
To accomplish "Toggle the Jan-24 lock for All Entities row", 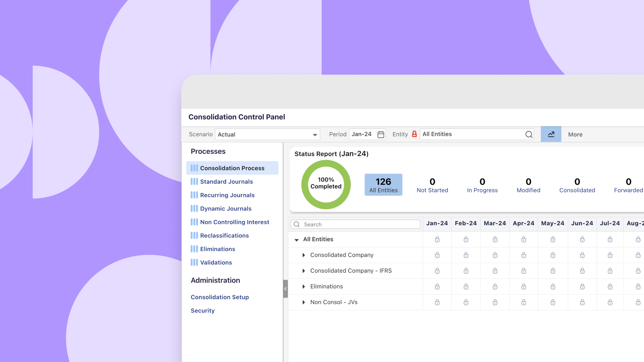I will pyautogui.click(x=437, y=239).
